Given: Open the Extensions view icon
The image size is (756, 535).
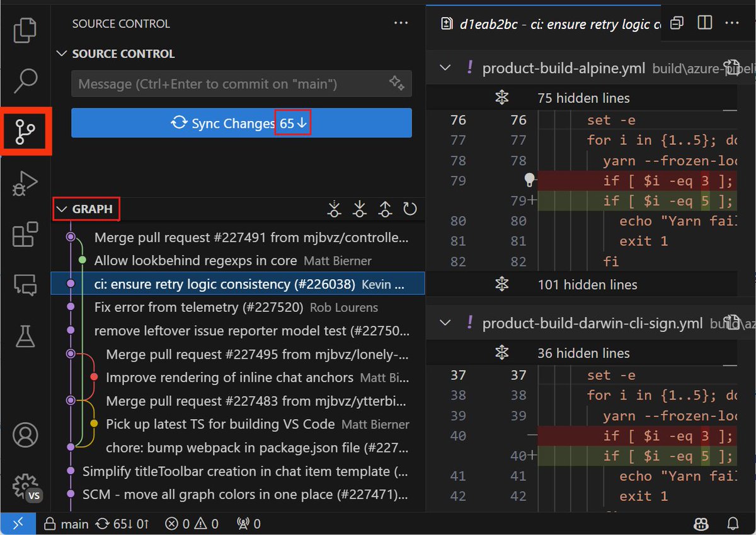Looking at the screenshot, I should coord(25,235).
